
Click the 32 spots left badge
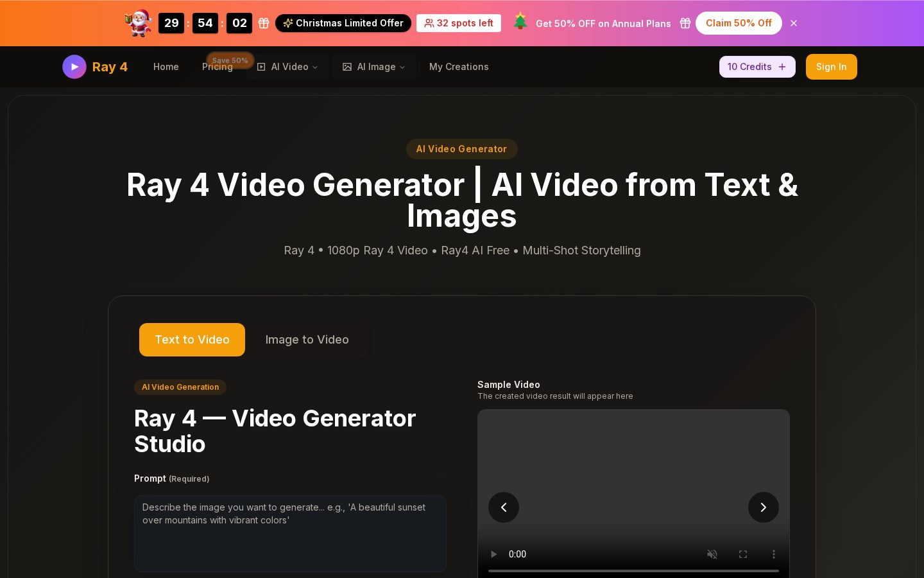459,23
